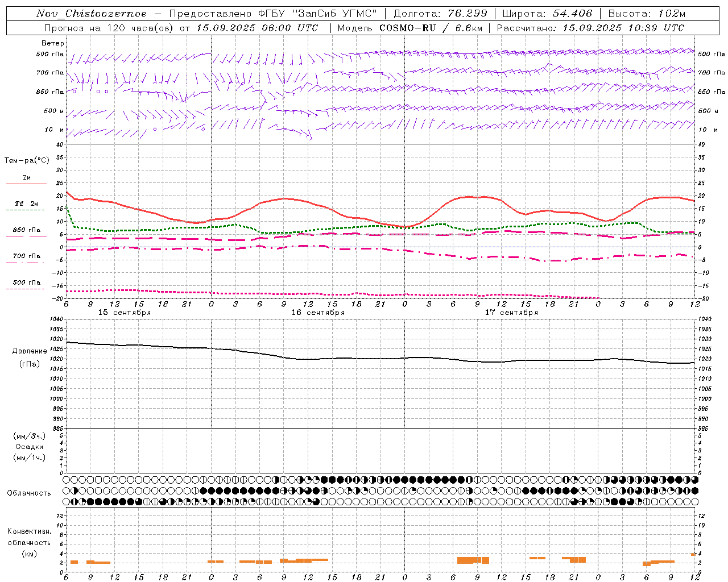Click the Облачность cloud cover label

pyautogui.click(x=29, y=493)
